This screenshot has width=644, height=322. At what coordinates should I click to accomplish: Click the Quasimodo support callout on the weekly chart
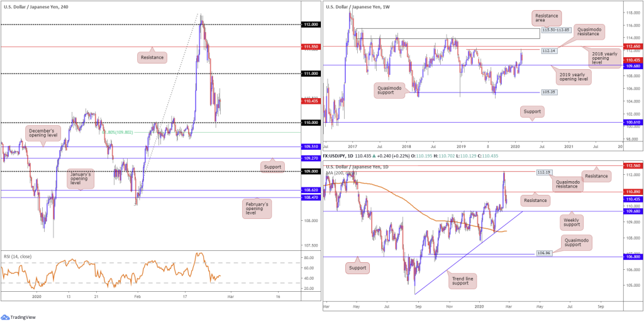390,89
